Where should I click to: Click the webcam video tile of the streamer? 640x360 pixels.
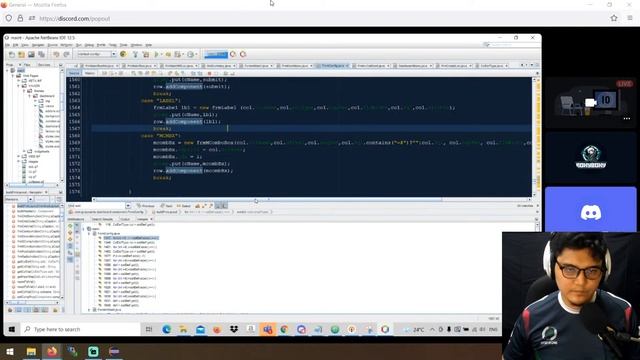coord(571,296)
